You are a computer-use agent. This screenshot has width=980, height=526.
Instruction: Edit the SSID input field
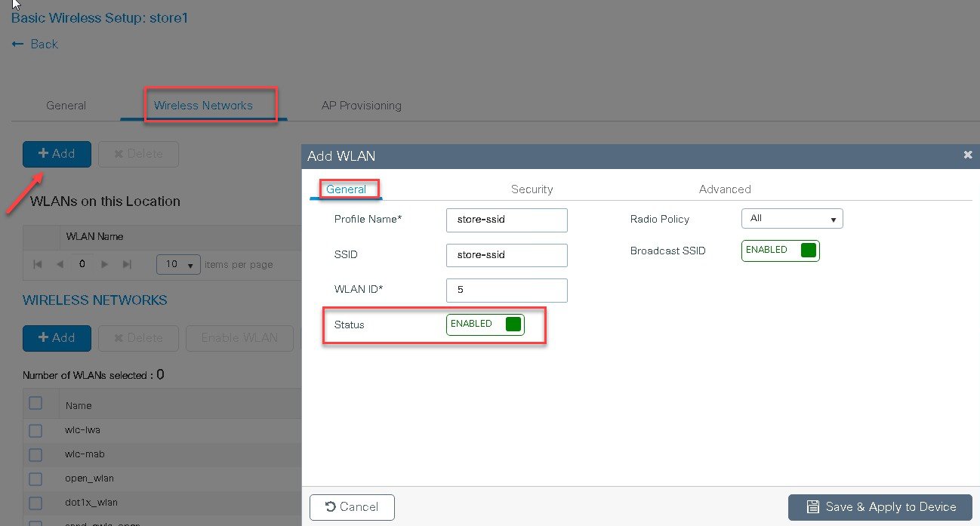(507, 255)
